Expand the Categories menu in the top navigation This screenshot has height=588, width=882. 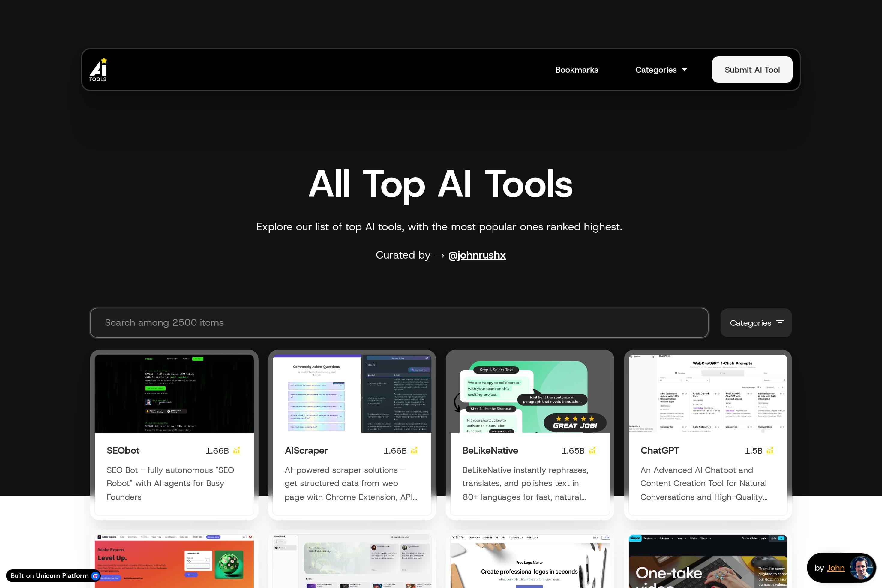click(661, 70)
